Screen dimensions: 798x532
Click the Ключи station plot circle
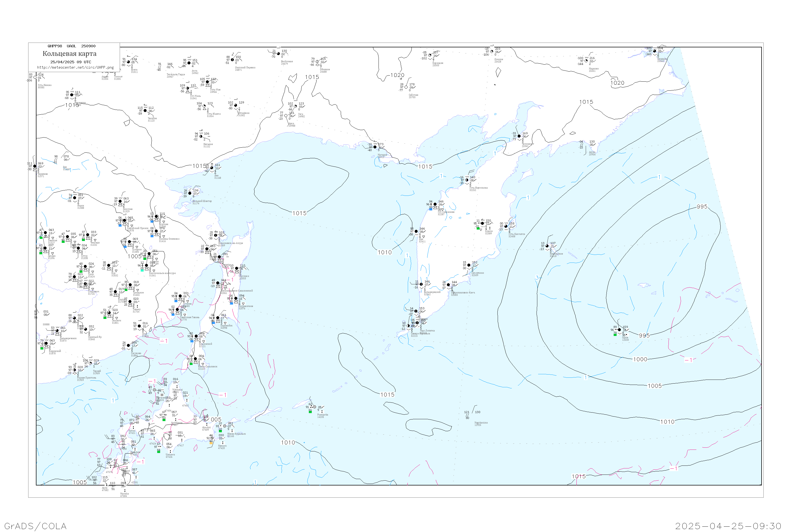tap(483, 223)
